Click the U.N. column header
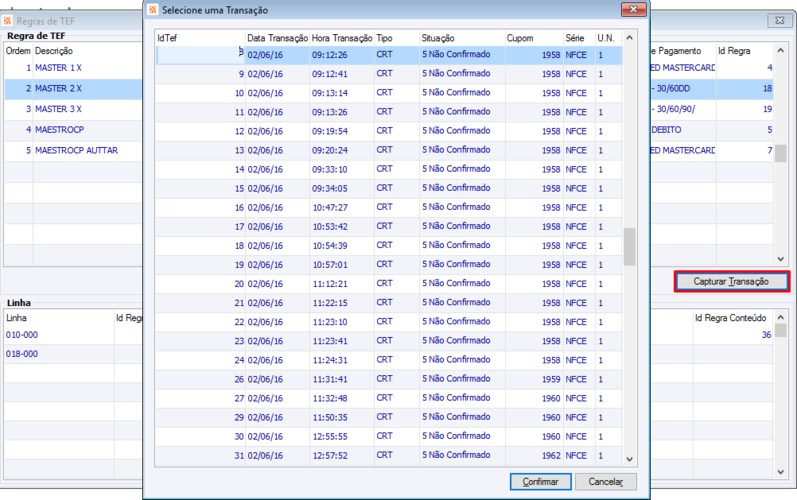797x500 pixels. (x=608, y=38)
